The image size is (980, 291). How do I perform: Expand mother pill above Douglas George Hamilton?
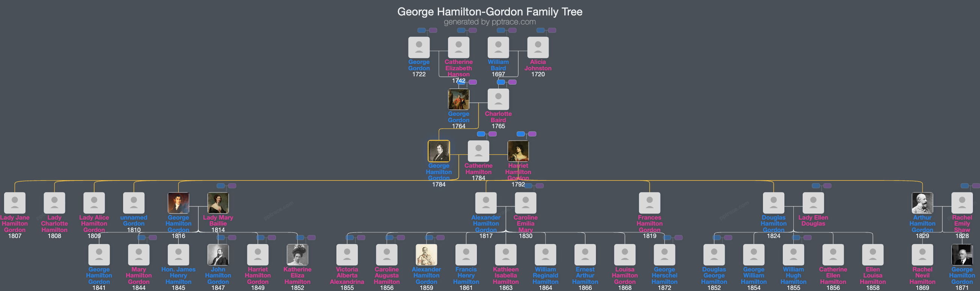pos(728,237)
